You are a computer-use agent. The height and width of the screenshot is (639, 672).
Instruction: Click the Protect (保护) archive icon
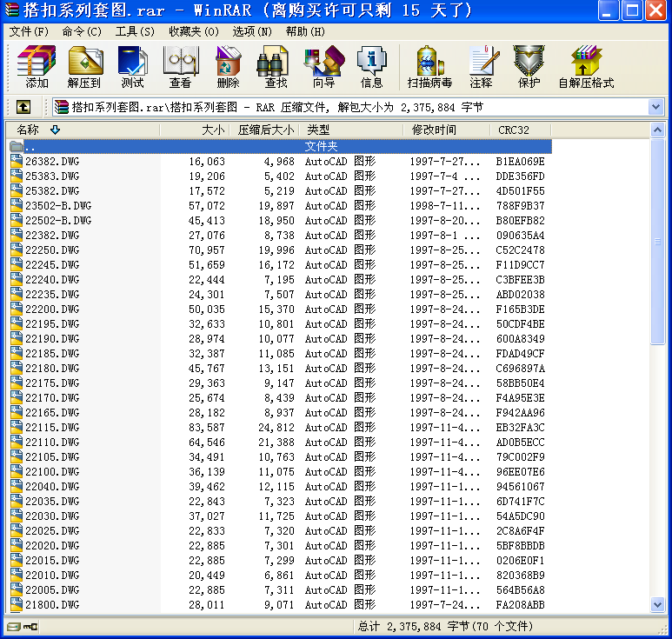(529, 66)
